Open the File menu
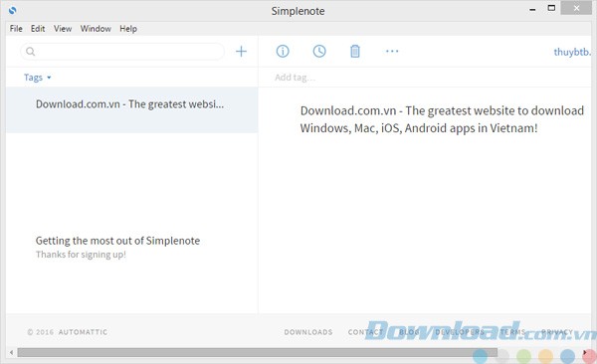This screenshot has width=597, height=364. point(16,29)
